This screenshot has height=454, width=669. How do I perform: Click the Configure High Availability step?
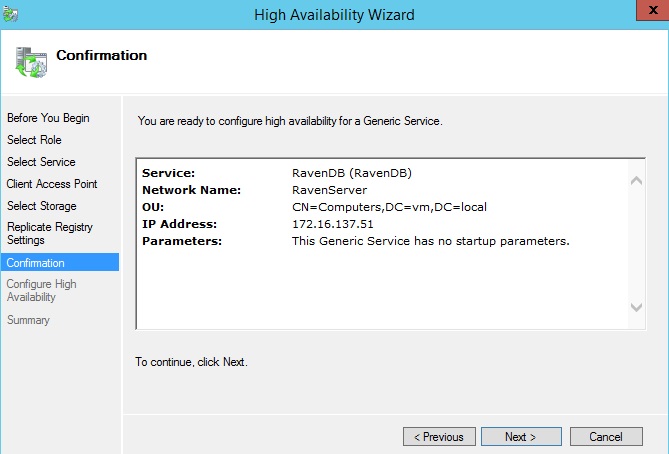click(x=41, y=291)
